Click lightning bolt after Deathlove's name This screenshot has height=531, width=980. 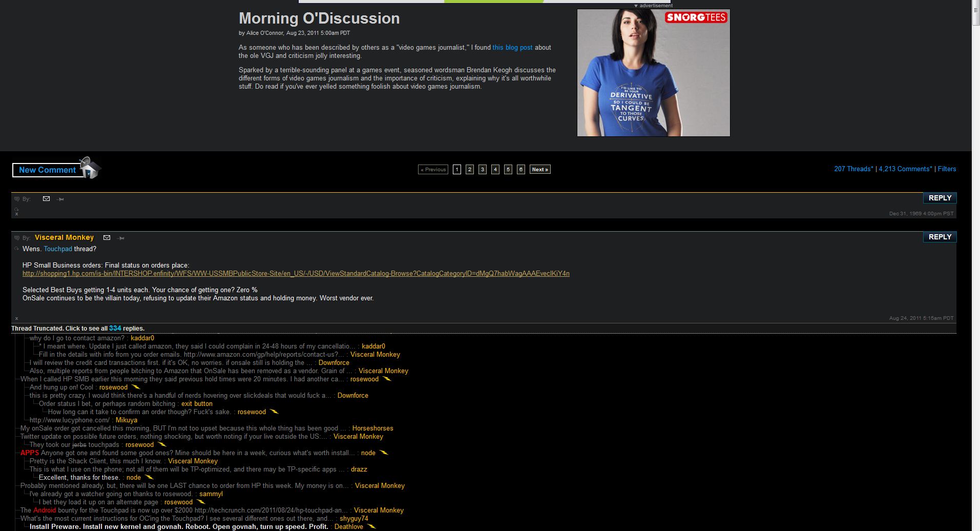(x=371, y=527)
